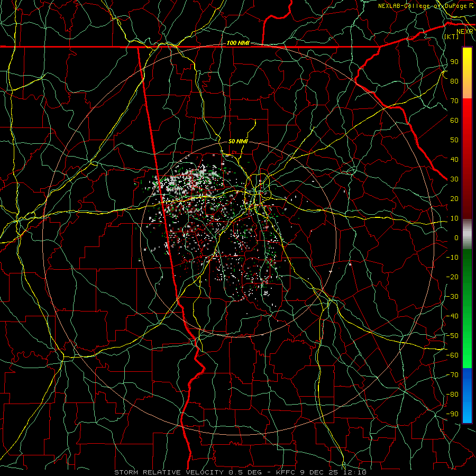The width and height of the screenshot is (476, 476).
Task: Click the "100 NMI" range ring label
Action: coord(238,43)
